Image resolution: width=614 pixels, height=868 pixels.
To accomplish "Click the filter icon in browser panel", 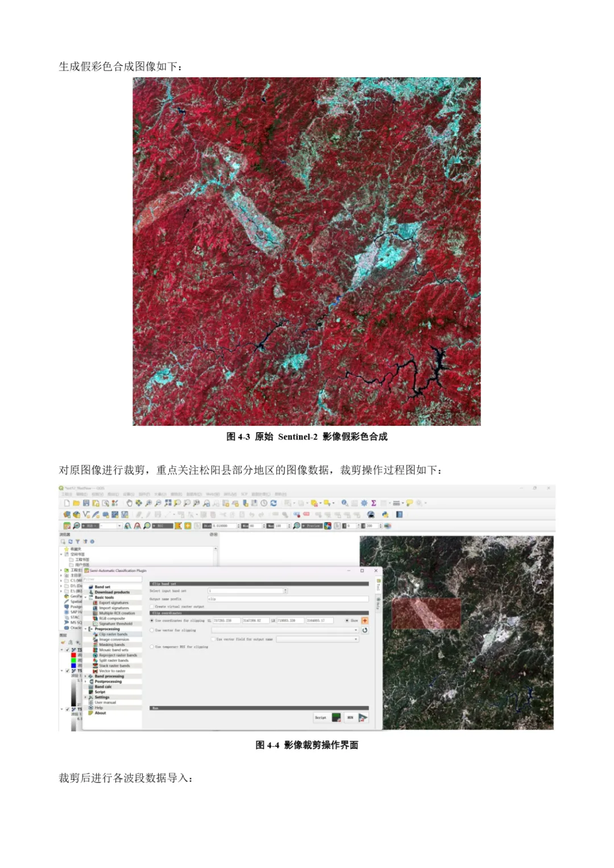I will point(77,542).
